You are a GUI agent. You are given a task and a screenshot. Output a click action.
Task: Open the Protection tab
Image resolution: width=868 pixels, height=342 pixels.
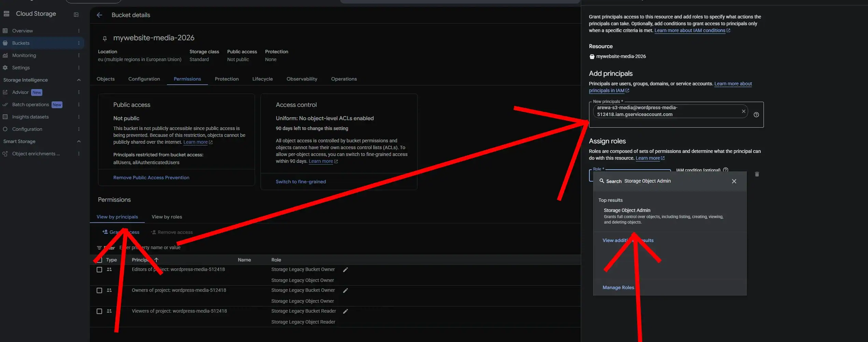click(x=227, y=79)
